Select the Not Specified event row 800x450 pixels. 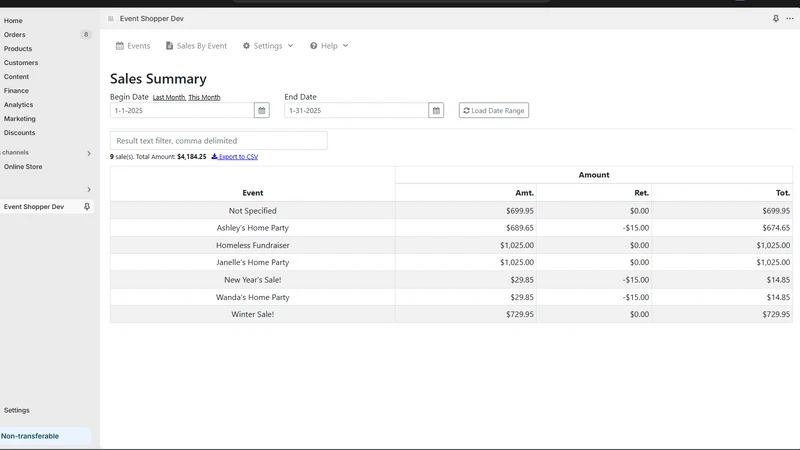(x=451, y=211)
